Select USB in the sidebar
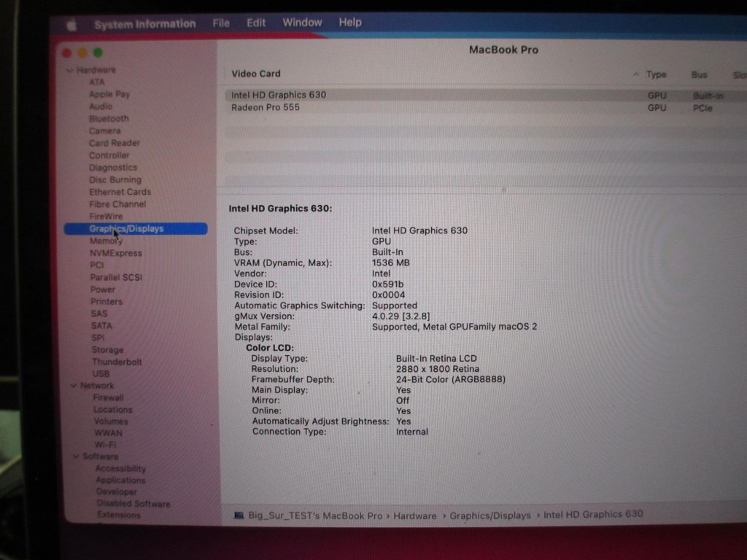This screenshot has height=560, width=747. click(101, 373)
